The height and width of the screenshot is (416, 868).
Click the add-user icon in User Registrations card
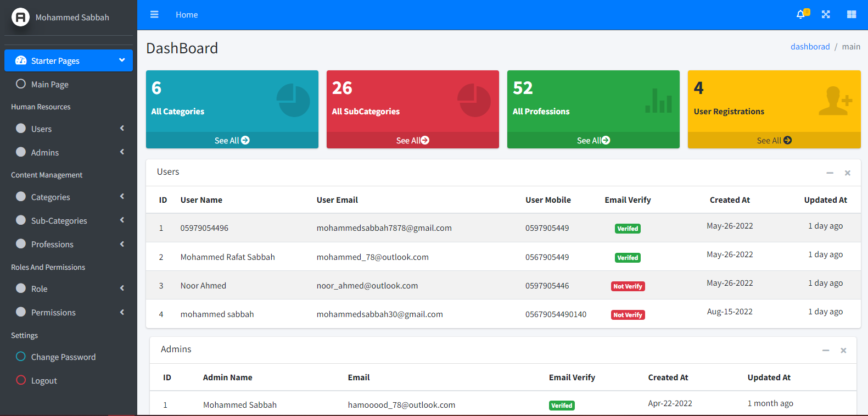click(835, 101)
